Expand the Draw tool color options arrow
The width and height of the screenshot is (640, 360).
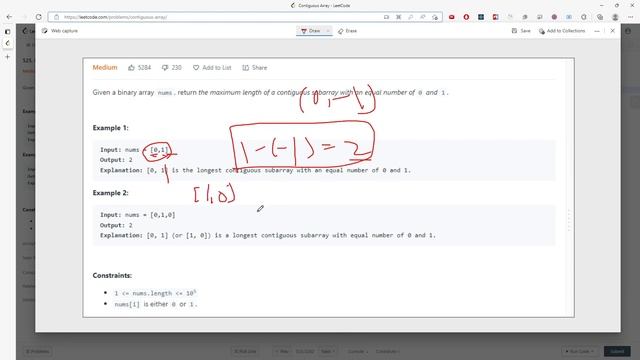tap(328, 31)
